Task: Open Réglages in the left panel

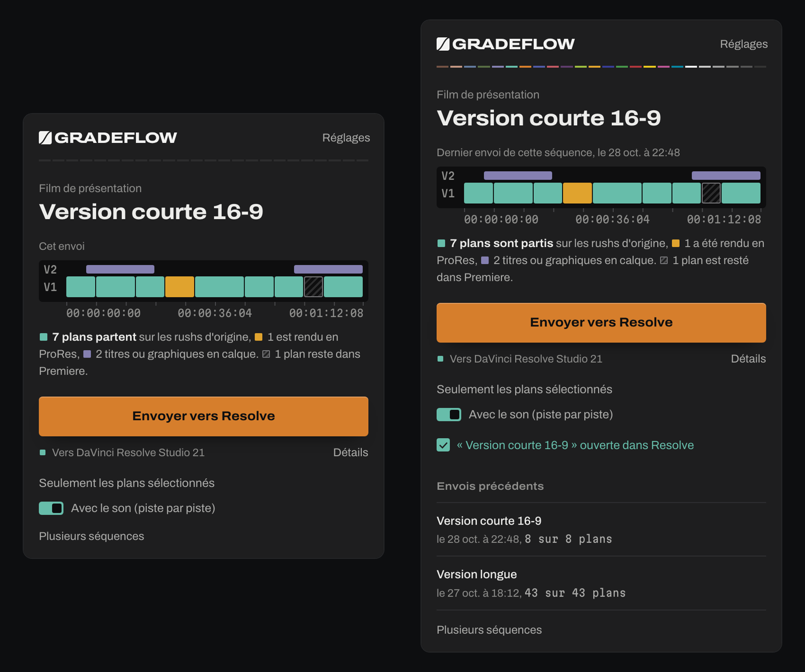Action: coord(346,138)
